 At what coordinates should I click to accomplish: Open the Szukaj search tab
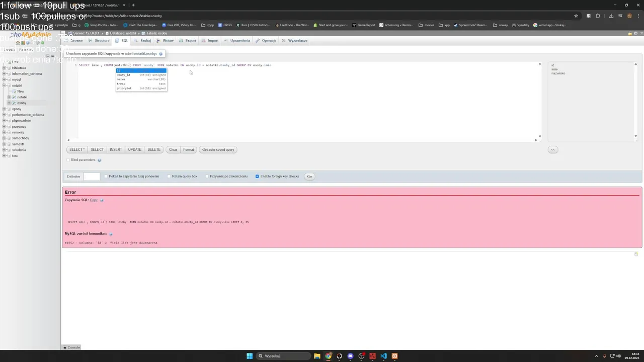143,41
